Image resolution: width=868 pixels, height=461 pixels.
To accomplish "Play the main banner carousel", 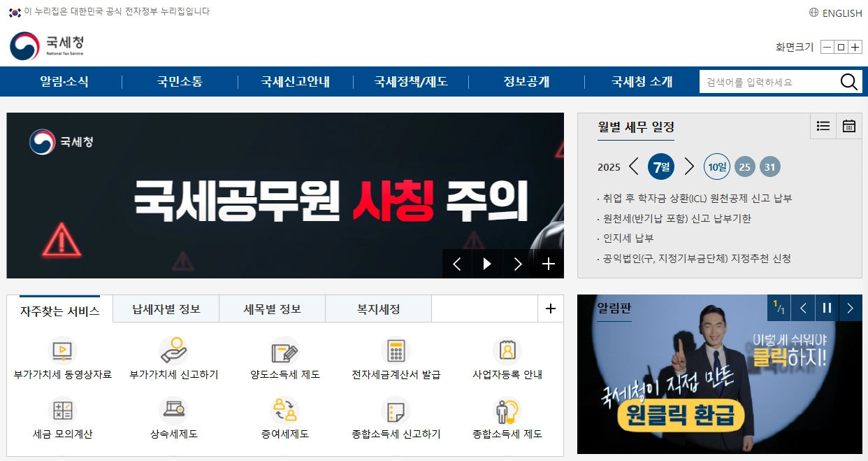I will (487, 264).
